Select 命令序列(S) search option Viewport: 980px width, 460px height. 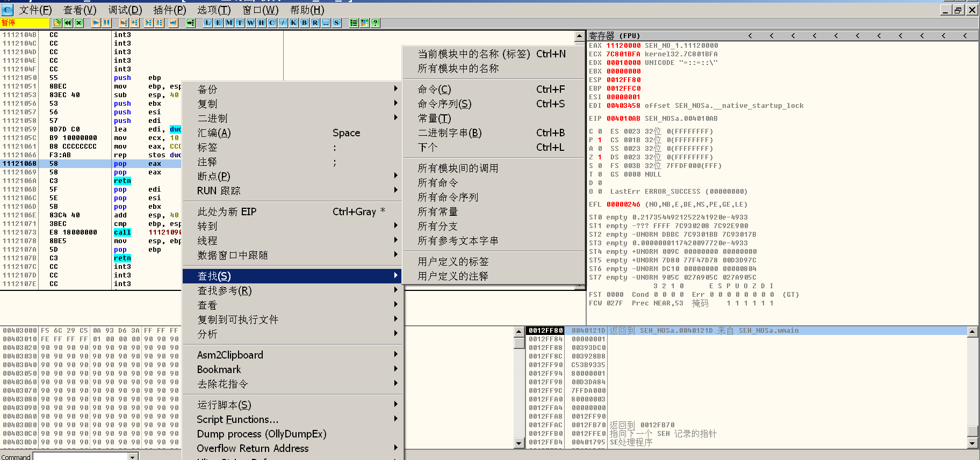click(493, 104)
